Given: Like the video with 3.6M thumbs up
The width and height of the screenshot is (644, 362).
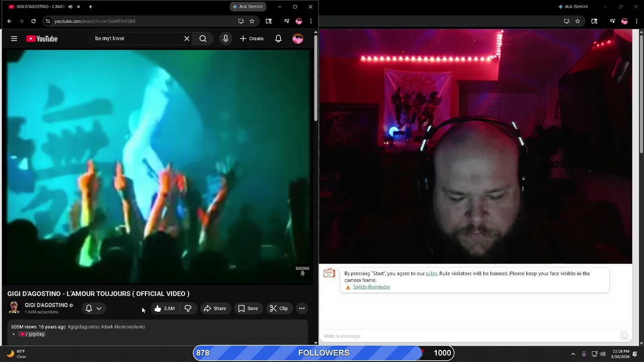Looking at the screenshot, I should pos(165,308).
